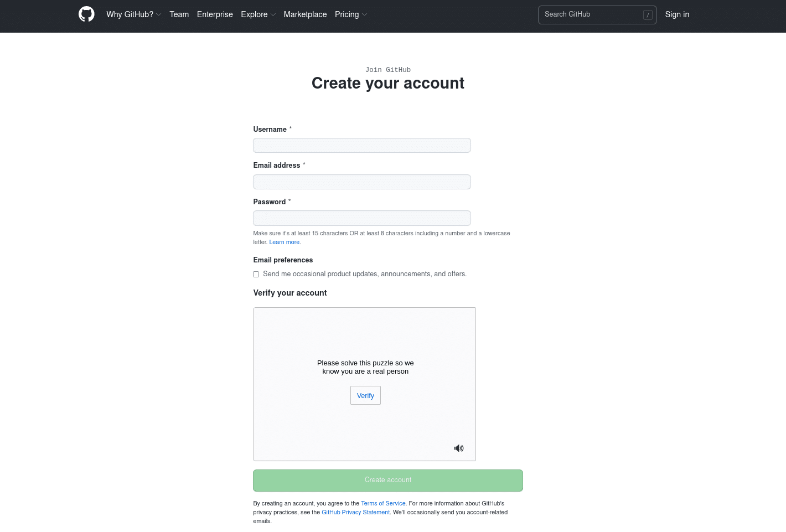The image size is (786, 532).
Task: Click the Search GitHub box
Action: click(x=597, y=15)
